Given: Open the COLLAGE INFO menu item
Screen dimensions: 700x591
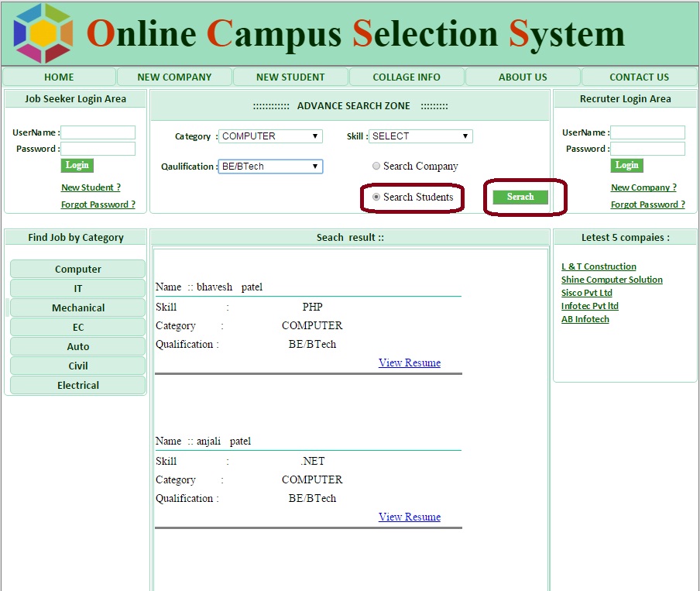Looking at the screenshot, I should pyautogui.click(x=407, y=77).
